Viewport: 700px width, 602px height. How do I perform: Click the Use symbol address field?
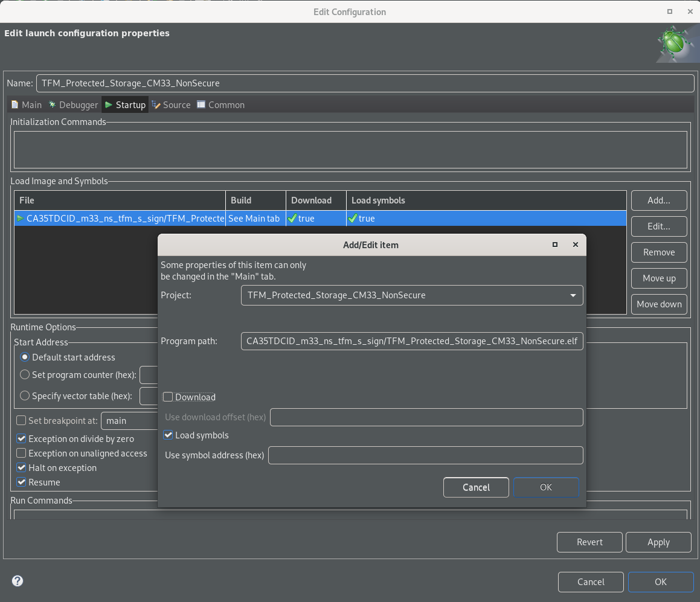(x=425, y=455)
